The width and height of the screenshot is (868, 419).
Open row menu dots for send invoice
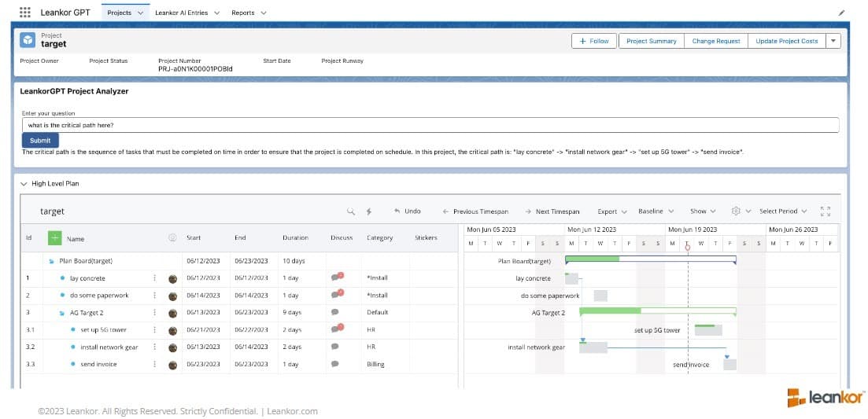click(154, 364)
